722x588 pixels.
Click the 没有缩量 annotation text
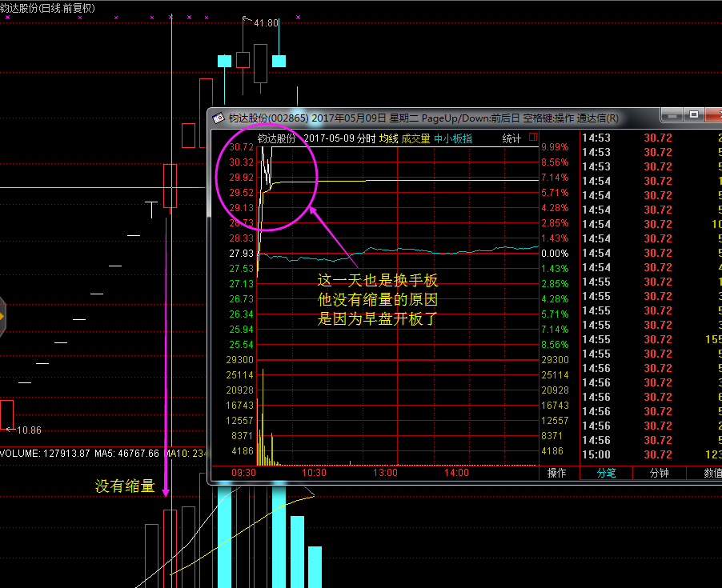click(x=125, y=486)
